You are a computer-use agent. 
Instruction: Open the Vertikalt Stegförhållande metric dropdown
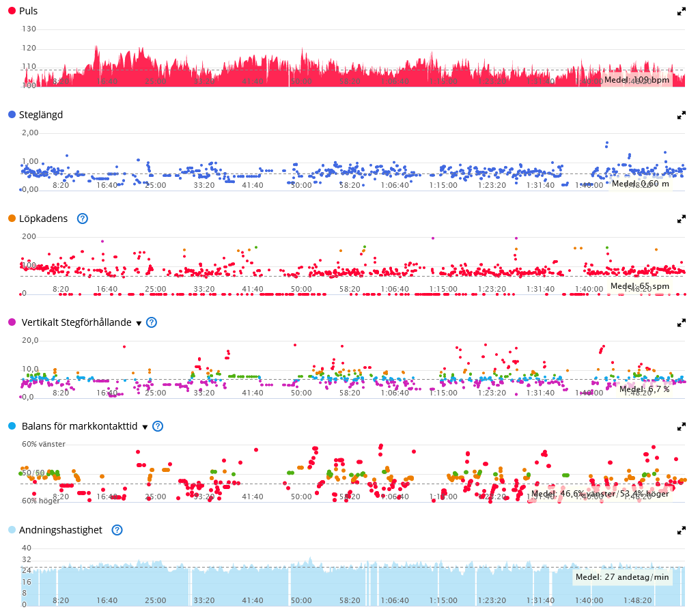pos(139,323)
